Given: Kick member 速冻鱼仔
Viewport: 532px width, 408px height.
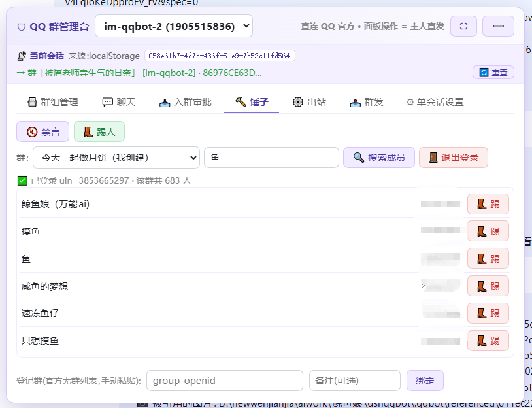Looking at the screenshot, I should (488, 313).
